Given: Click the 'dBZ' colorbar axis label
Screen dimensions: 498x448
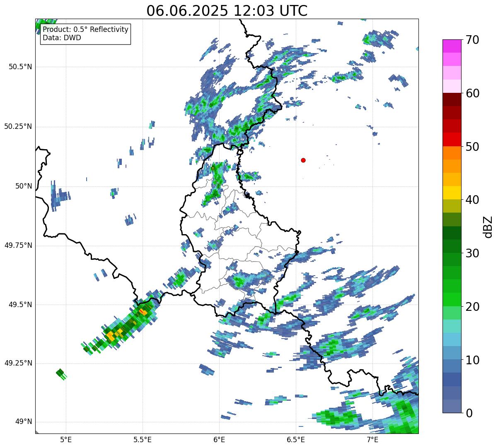Looking at the screenshot, I should [x=488, y=226].
